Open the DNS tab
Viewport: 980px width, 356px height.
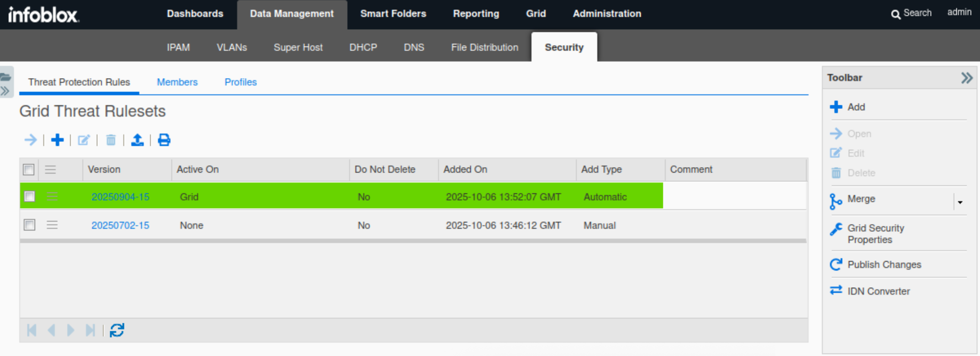coord(413,47)
